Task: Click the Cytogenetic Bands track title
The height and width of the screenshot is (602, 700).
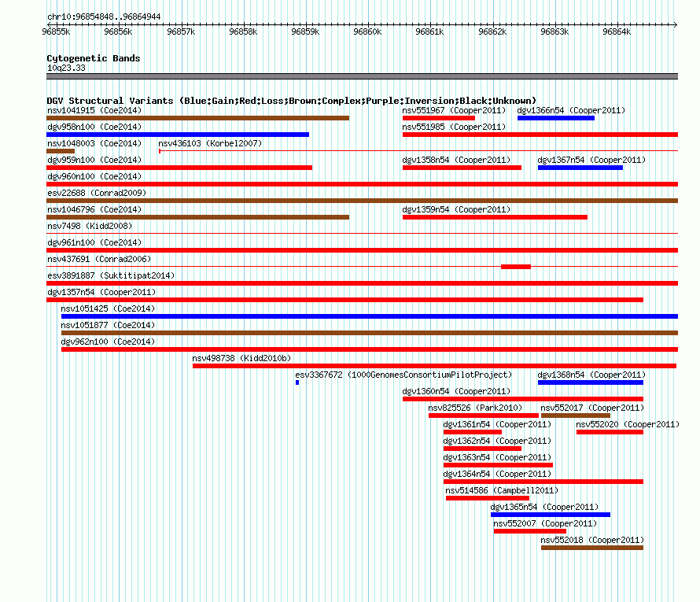Action: pos(94,58)
